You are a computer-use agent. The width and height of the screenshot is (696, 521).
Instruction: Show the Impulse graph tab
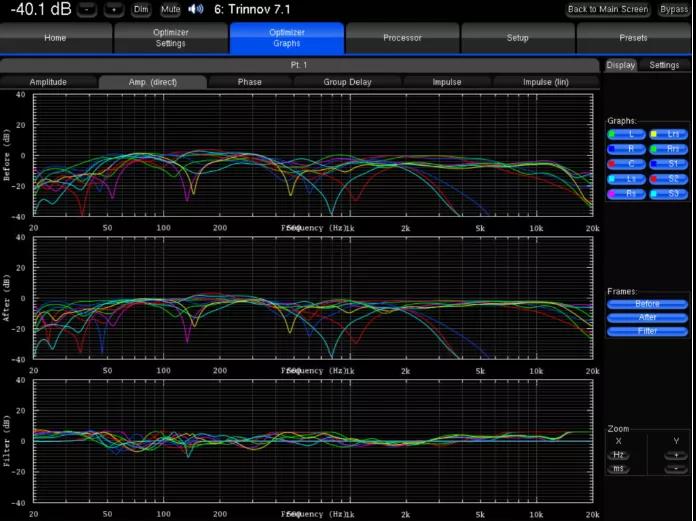447,82
